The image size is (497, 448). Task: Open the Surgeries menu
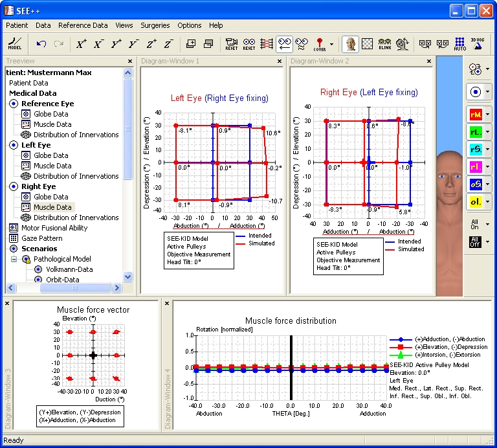155,25
